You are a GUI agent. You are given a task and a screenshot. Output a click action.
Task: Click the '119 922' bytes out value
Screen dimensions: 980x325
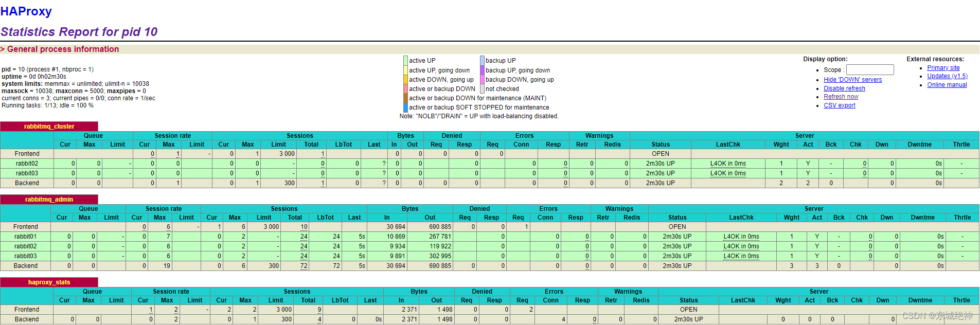tap(440, 246)
